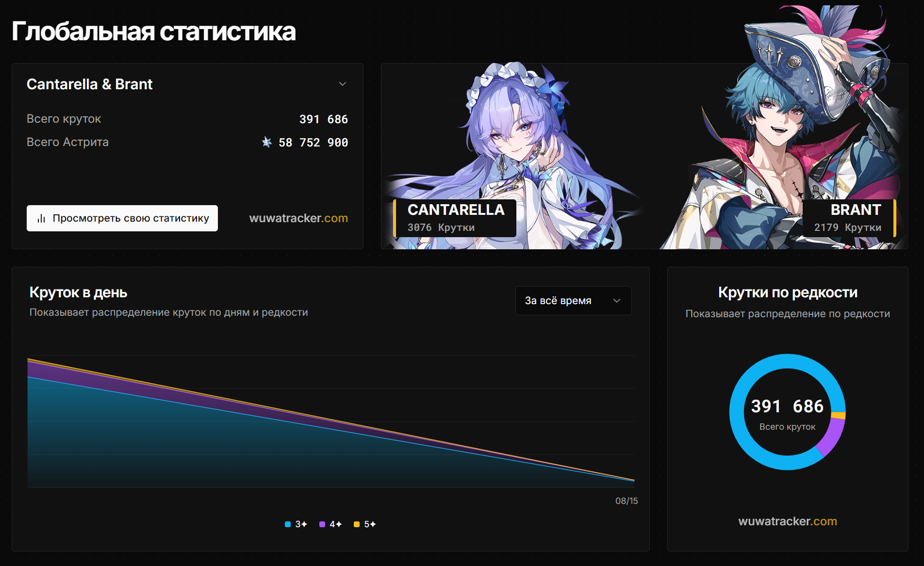Click the Всего круток label in the banner card
The image size is (924, 566).
click(64, 119)
